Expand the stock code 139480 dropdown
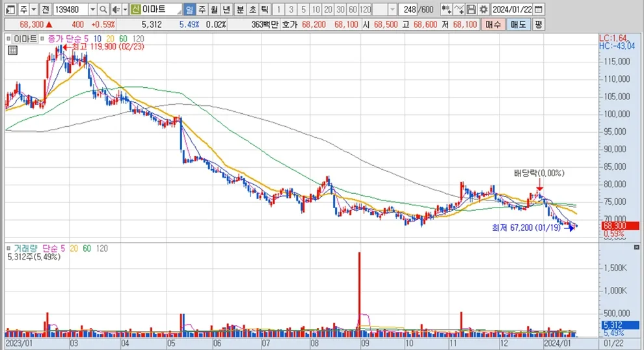The width and height of the screenshot is (644, 350). click(92, 10)
